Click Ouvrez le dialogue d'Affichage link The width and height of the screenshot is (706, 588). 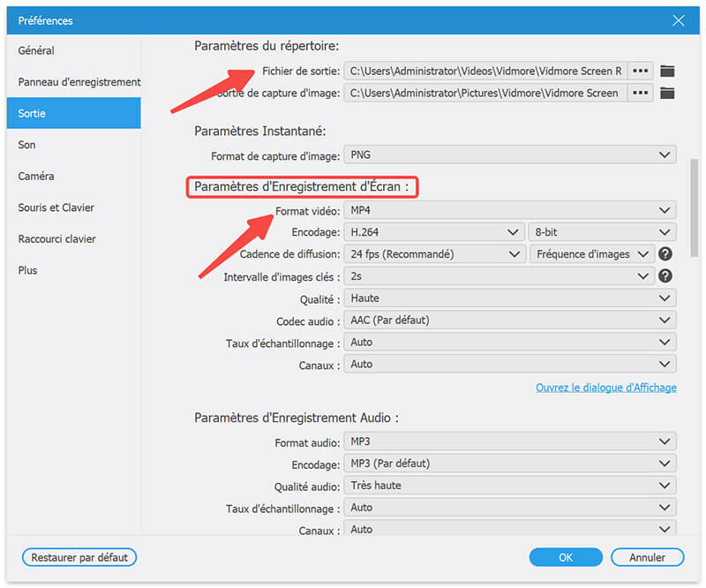click(x=605, y=388)
